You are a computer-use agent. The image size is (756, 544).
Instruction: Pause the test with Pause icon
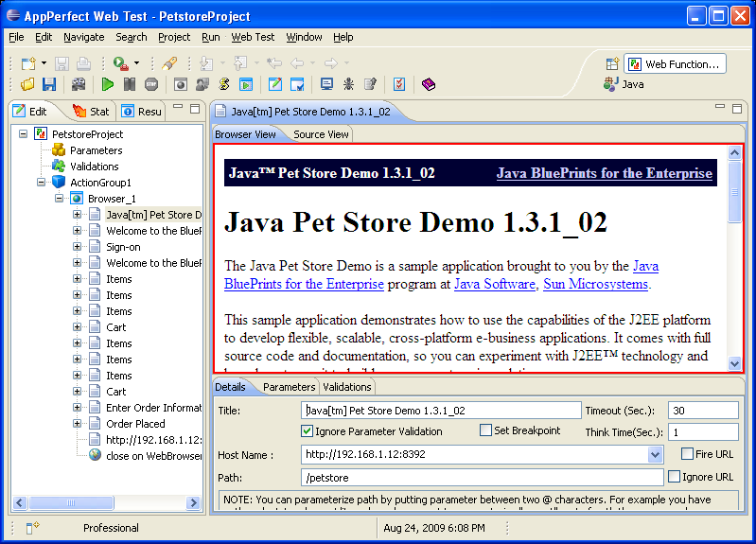130,84
